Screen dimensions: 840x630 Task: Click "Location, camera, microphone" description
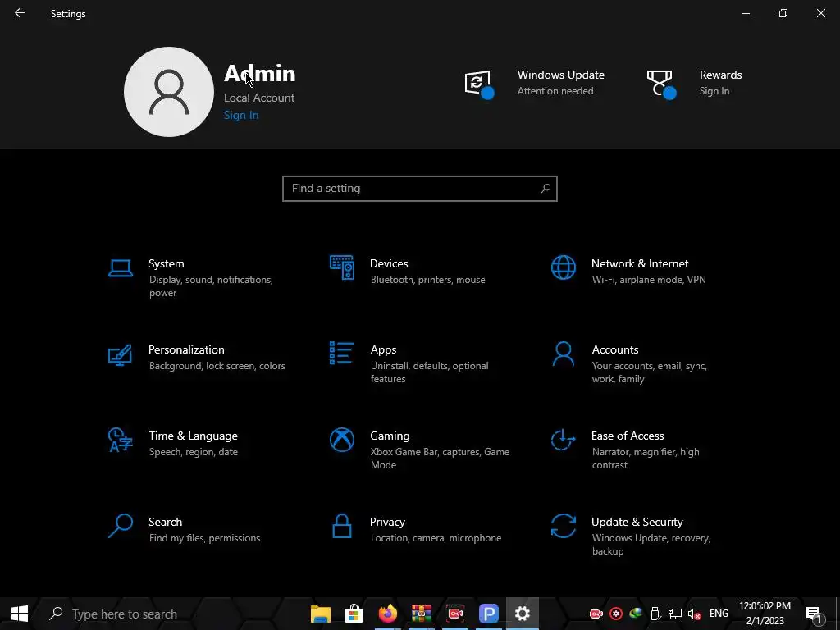click(x=436, y=538)
